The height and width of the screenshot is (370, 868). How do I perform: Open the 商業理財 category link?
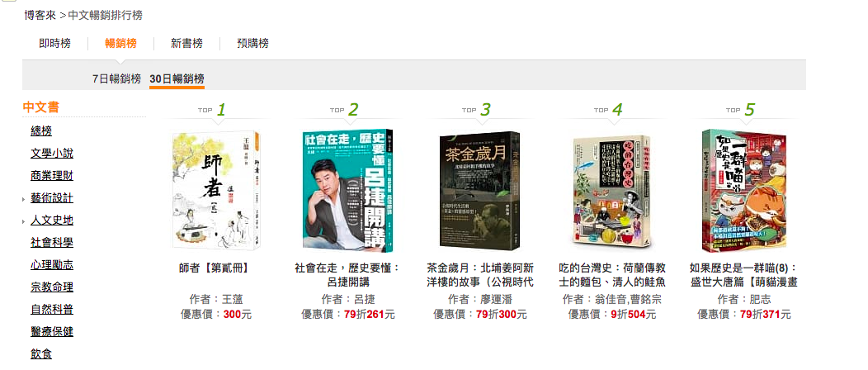pyautogui.click(x=52, y=176)
